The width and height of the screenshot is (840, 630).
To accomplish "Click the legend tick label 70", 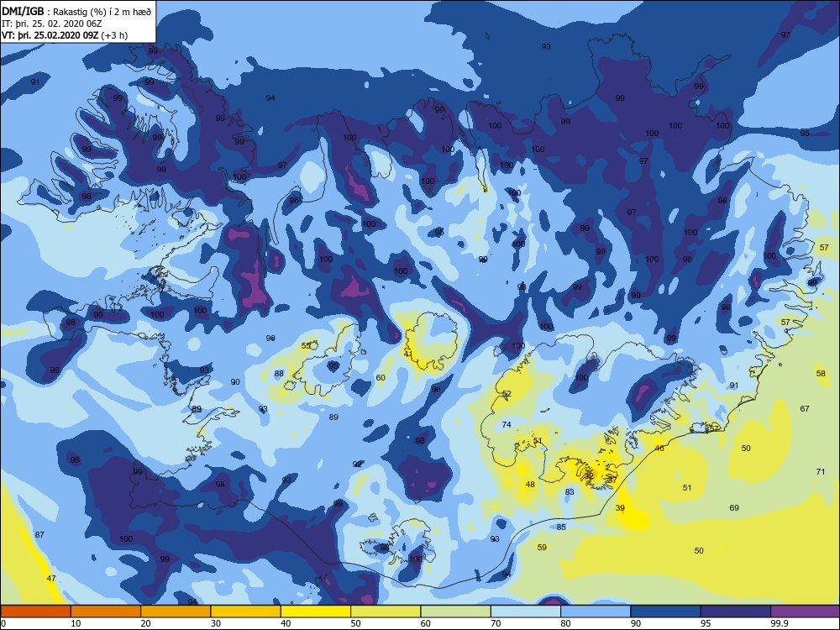I will (496, 623).
